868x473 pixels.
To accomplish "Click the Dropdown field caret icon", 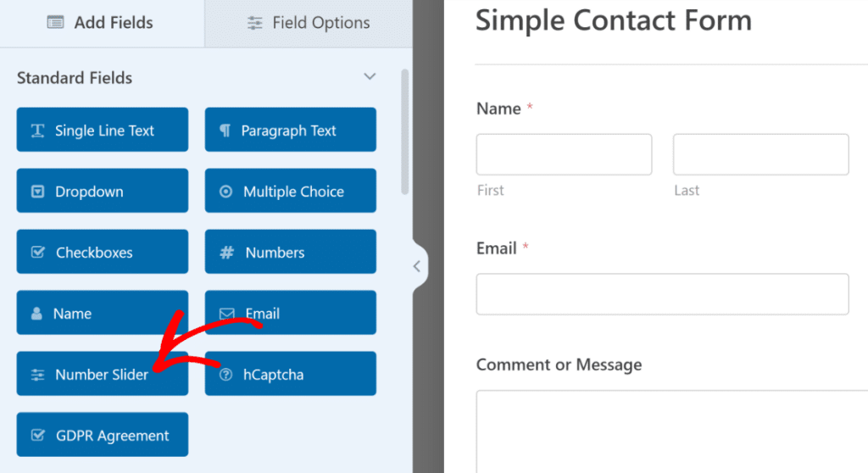I will point(37,192).
